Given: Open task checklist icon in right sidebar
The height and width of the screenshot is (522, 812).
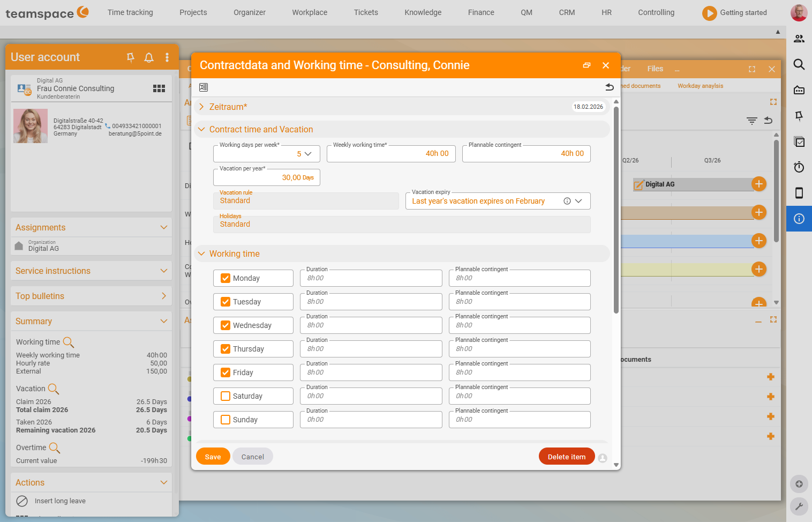Looking at the screenshot, I should pos(799,141).
